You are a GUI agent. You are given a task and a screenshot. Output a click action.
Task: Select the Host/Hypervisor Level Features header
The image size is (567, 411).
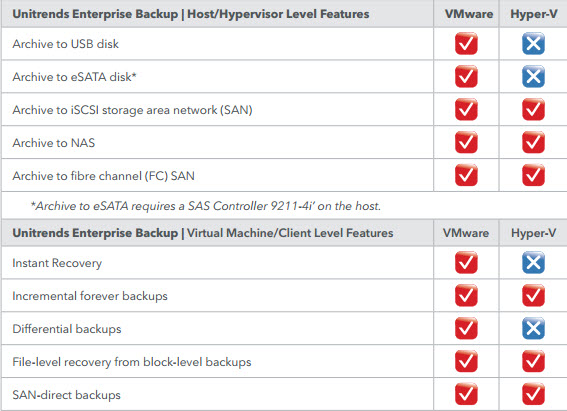point(191,14)
